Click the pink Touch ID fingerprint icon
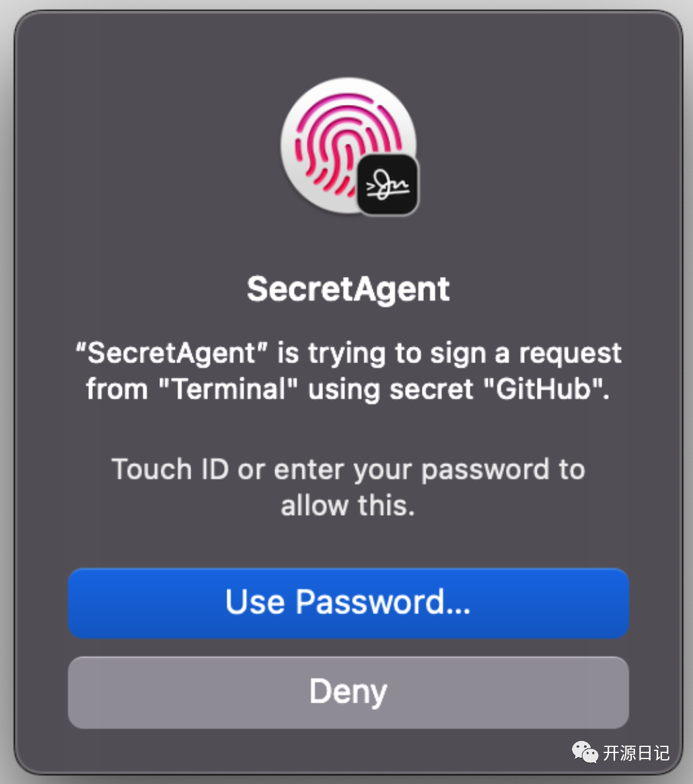693x784 pixels. (x=348, y=145)
